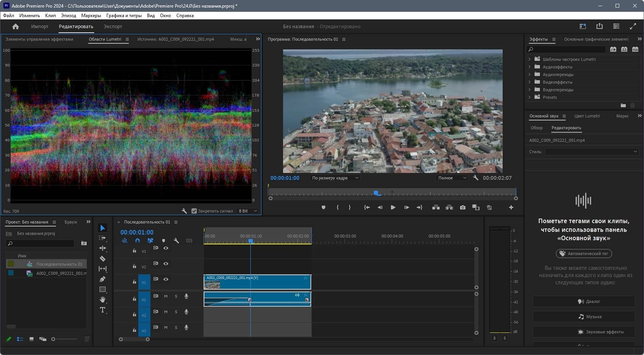Image resolution: width=644 pixels, height=355 pixels.
Task: Open the Quick Export share icon
Action: pos(600,26)
